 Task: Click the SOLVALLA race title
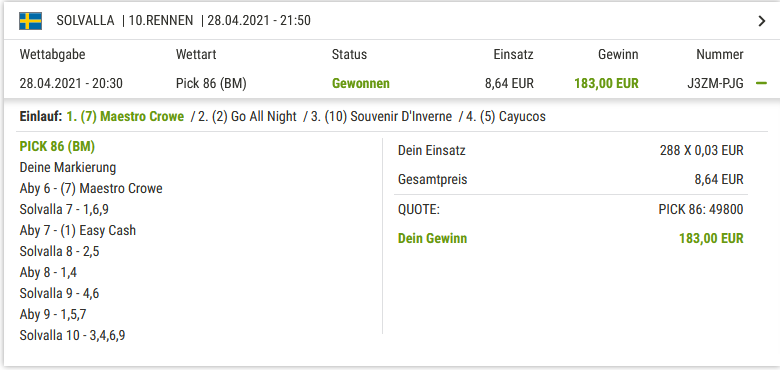(x=85, y=21)
